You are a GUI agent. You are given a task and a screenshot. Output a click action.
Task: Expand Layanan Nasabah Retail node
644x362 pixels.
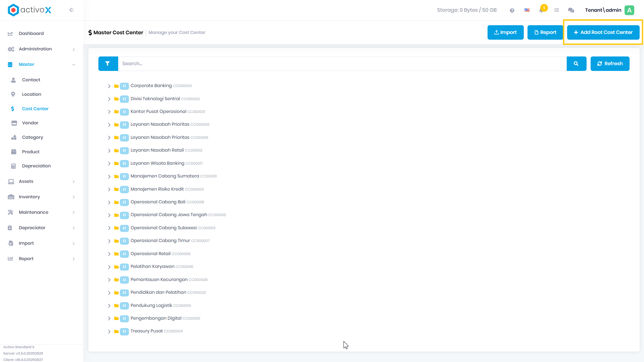(x=109, y=151)
